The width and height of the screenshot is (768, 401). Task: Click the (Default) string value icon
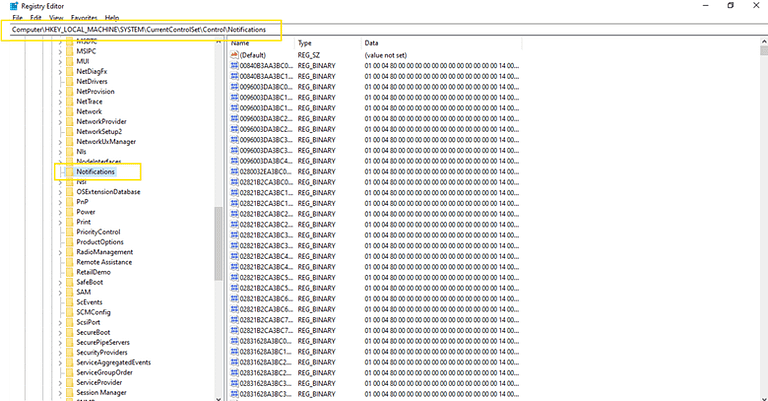[234, 55]
